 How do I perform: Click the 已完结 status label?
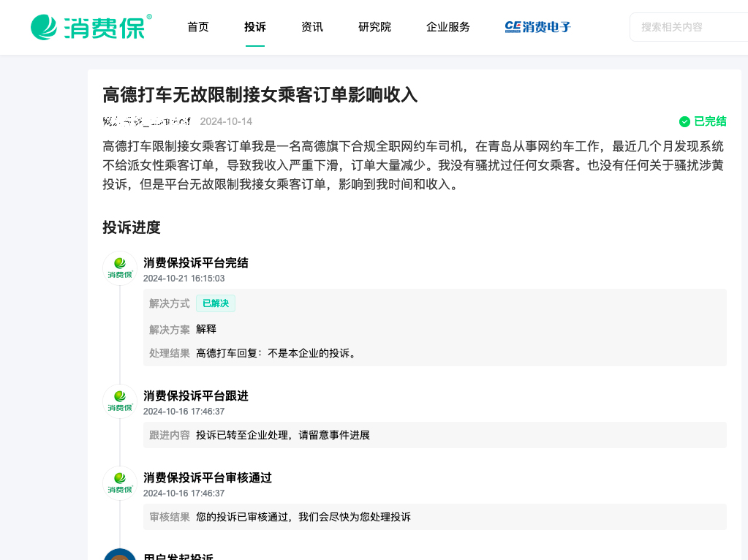point(710,121)
